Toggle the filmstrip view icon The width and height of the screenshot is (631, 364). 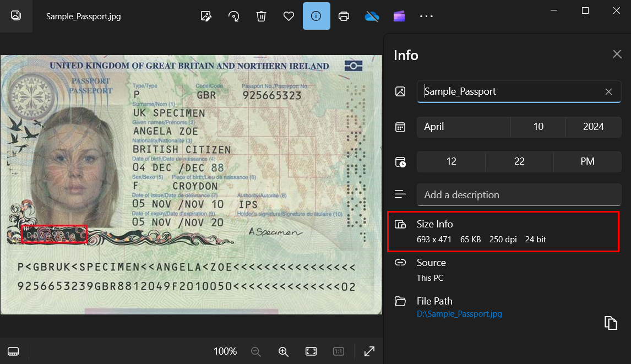click(14, 351)
